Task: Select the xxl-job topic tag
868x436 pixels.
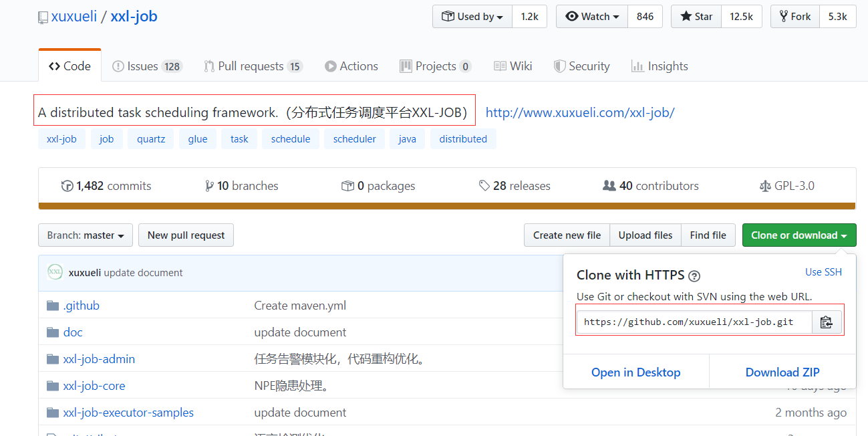Action: coord(61,139)
